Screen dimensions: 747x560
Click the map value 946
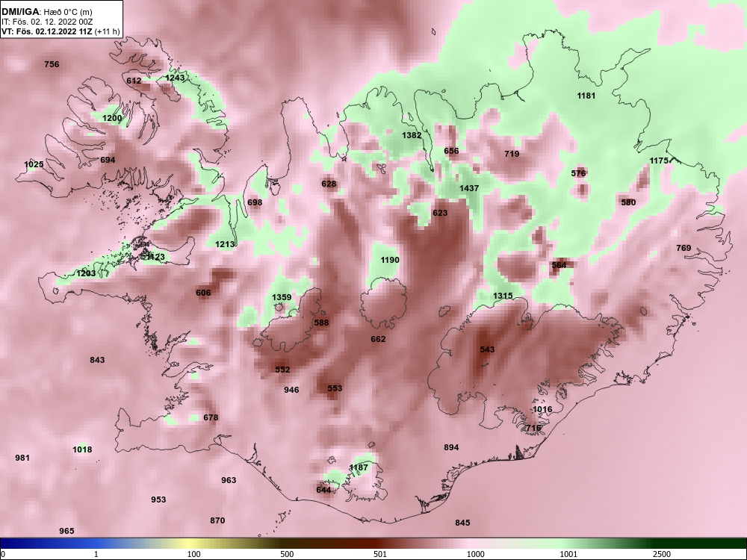pyautogui.click(x=291, y=390)
